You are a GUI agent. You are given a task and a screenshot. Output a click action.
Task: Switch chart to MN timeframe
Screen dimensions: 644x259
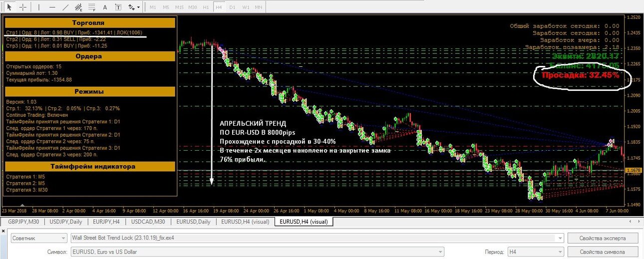pos(258,7)
